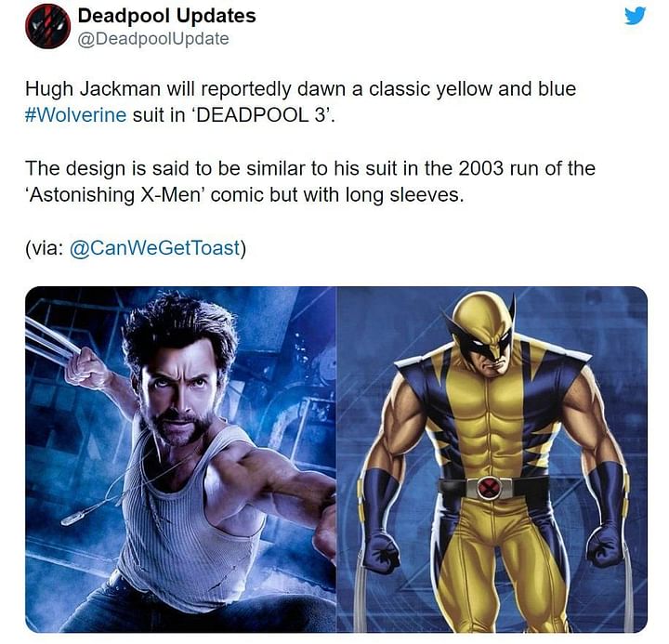The image size is (669, 644).
Task: Open the right comic Wolverine artwork
Action: pyautogui.click(x=492, y=459)
